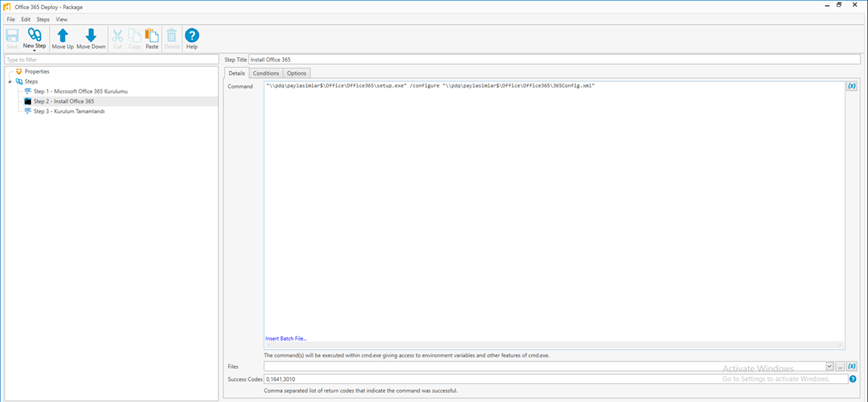
Task: Click the Step Title input field
Action: pyautogui.click(x=555, y=59)
